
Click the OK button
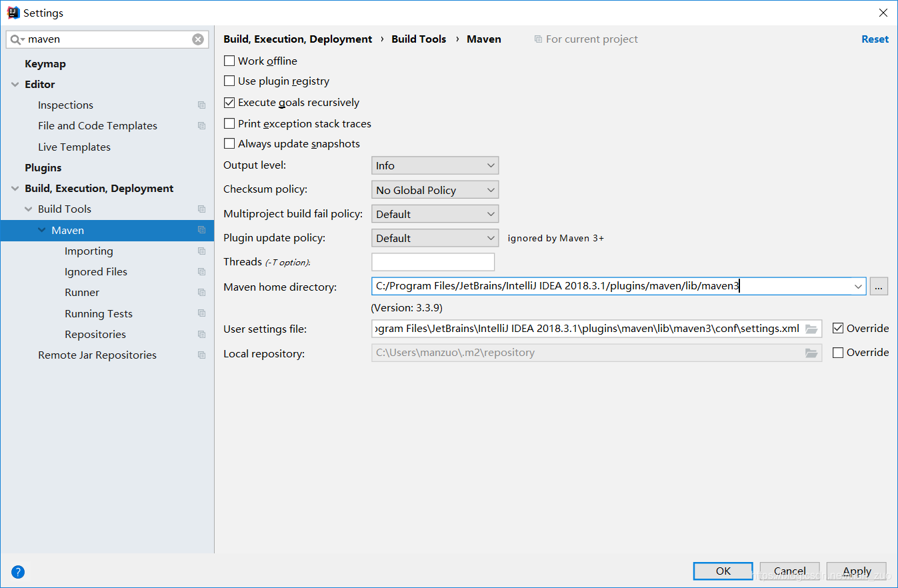click(723, 571)
